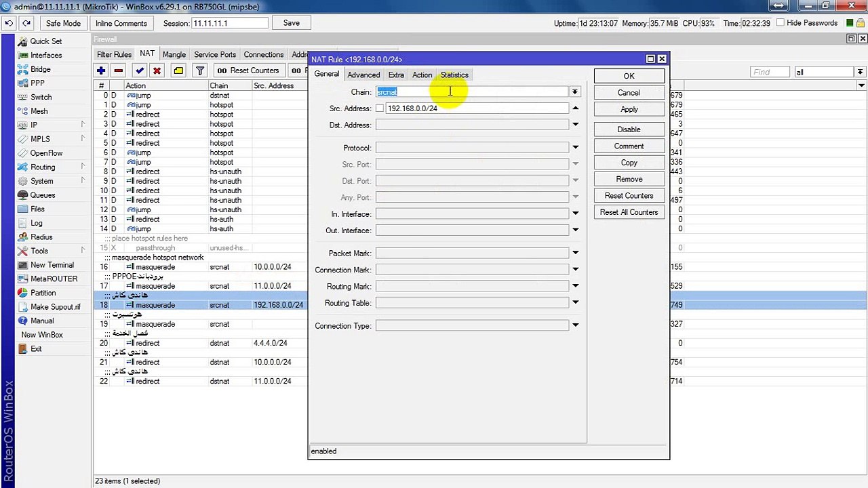Toggle Safe Mode

(63, 23)
